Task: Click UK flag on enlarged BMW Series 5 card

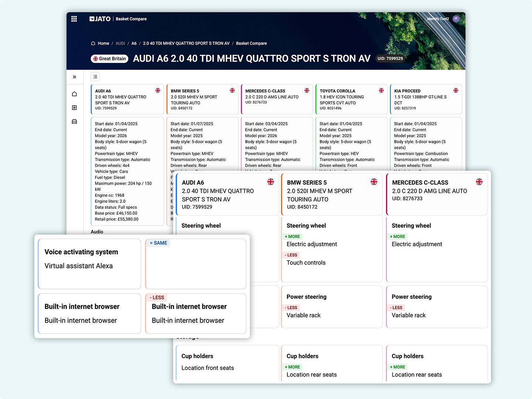Action: [x=374, y=182]
